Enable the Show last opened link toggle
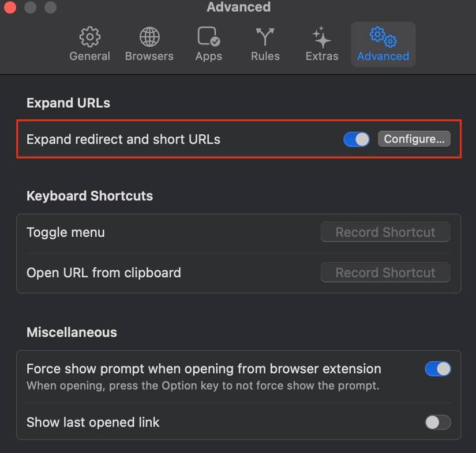Screen dimensions: 476x453 (437, 422)
